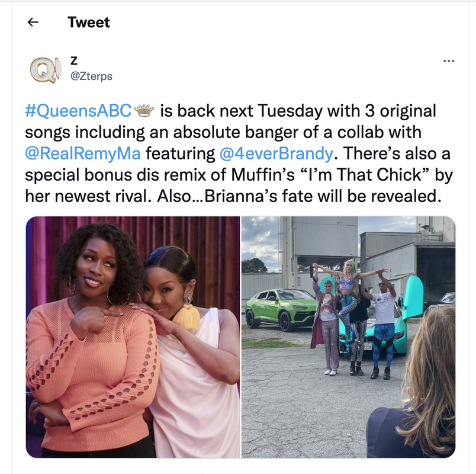The image size is (476, 474).
Task: Click the green Lamborghini in the right photo
Action: coord(281,309)
